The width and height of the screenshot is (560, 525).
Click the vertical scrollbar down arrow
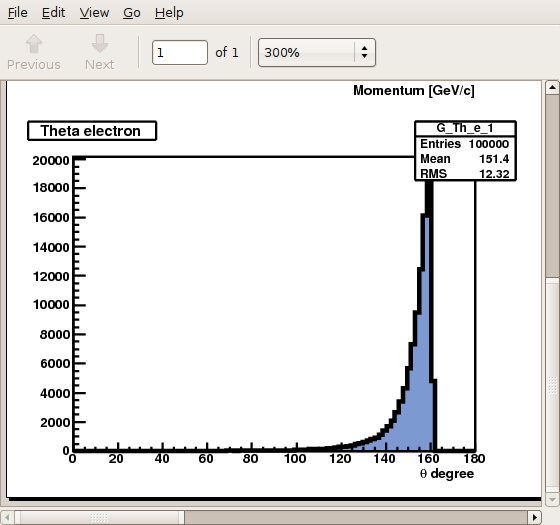552,499
